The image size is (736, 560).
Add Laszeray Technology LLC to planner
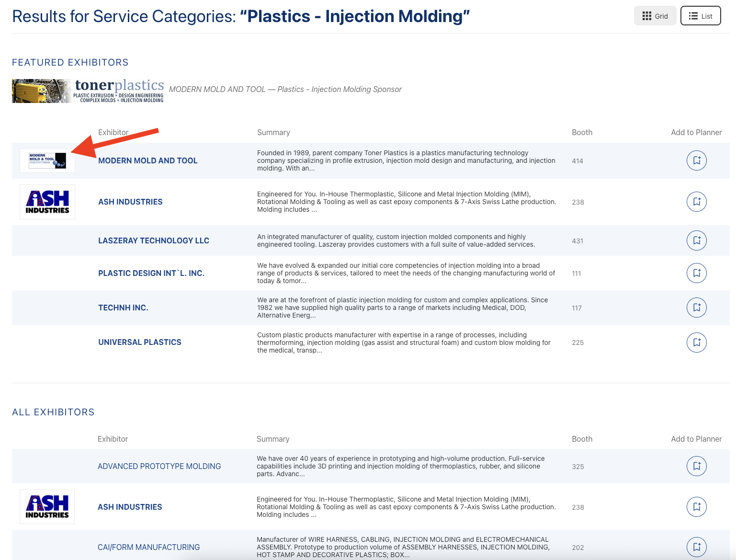pyautogui.click(x=696, y=240)
